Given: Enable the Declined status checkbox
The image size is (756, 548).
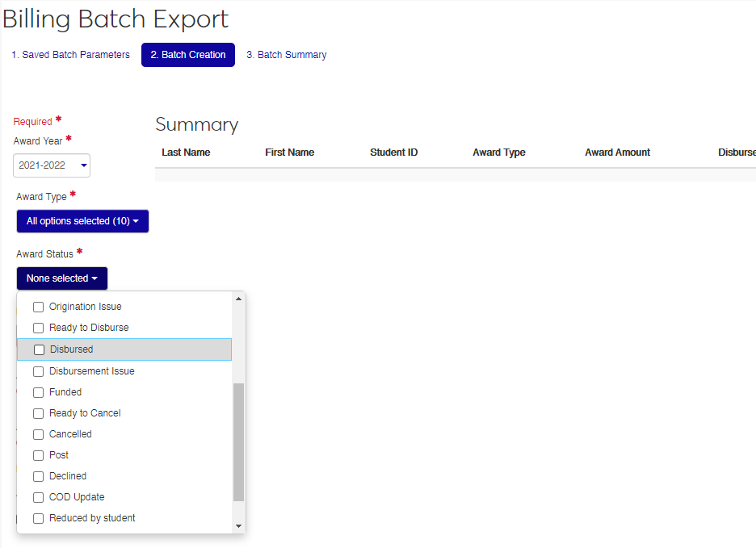Looking at the screenshot, I should (x=38, y=476).
